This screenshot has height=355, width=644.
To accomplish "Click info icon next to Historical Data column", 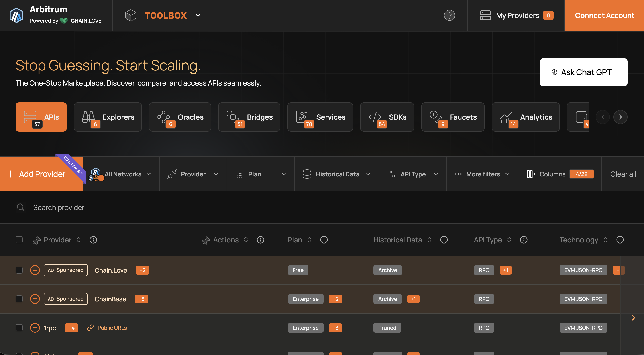I will tap(444, 240).
